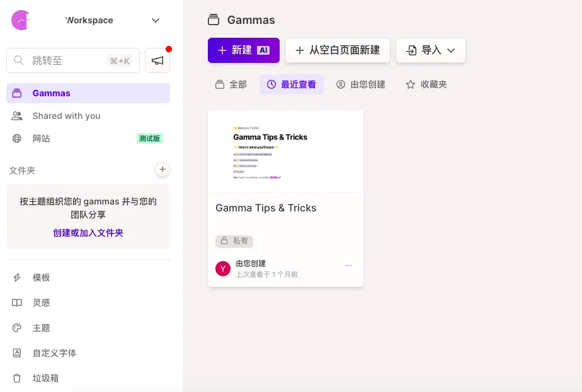
Task: Click the 测试版 beta badge
Action: click(x=149, y=138)
